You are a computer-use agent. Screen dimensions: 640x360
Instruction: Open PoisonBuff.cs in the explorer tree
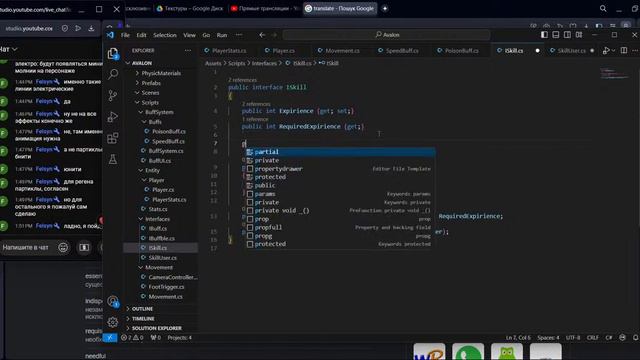point(169,131)
